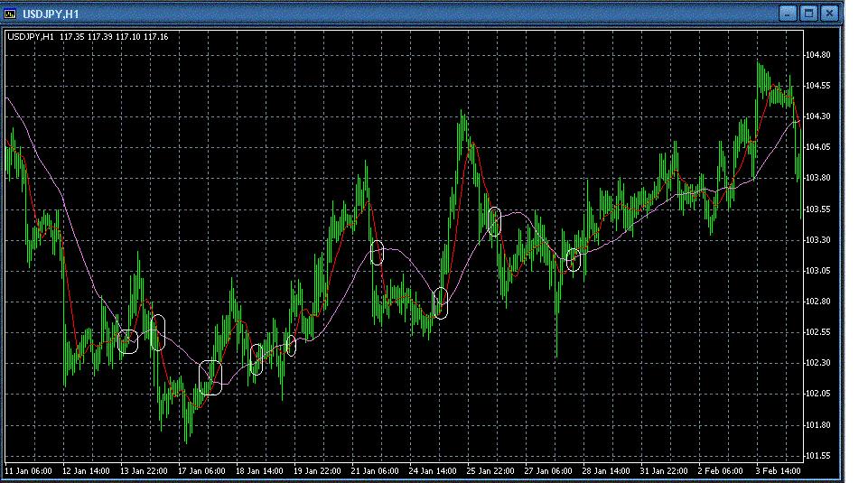Click the 21 Jan 06:00 time label
This screenshot has width=868, height=483.
tap(375, 471)
